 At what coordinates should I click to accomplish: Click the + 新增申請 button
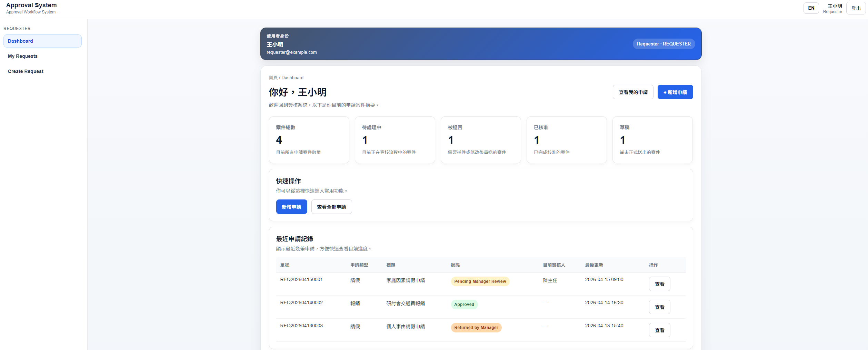tap(675, 92)
